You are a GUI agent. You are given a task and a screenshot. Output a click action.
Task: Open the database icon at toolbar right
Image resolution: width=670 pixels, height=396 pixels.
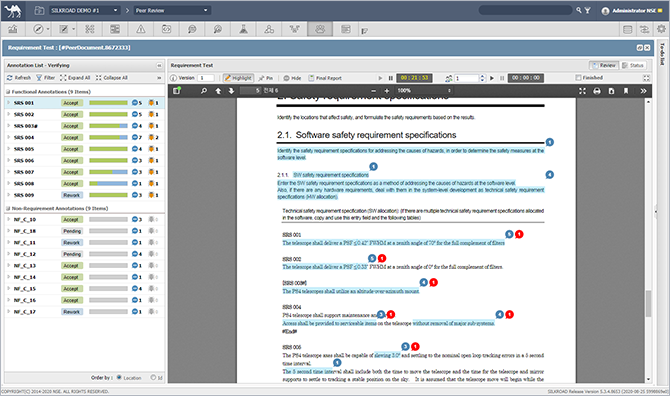click(627, 29)
